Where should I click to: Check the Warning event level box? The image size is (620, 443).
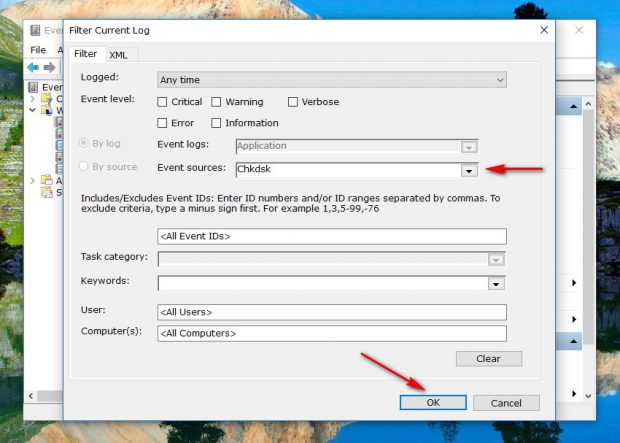click(216, 102)
